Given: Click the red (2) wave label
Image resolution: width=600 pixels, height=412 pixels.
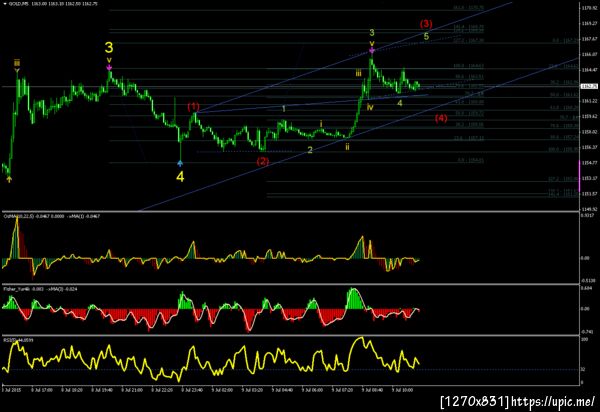Looking at the screenshot, I should (263, 161).
